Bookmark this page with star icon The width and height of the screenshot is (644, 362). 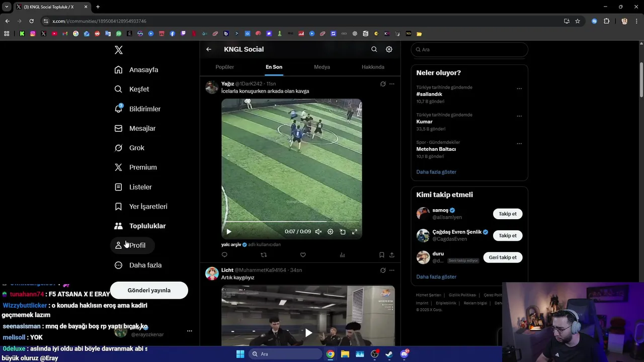tap(578, 21)
